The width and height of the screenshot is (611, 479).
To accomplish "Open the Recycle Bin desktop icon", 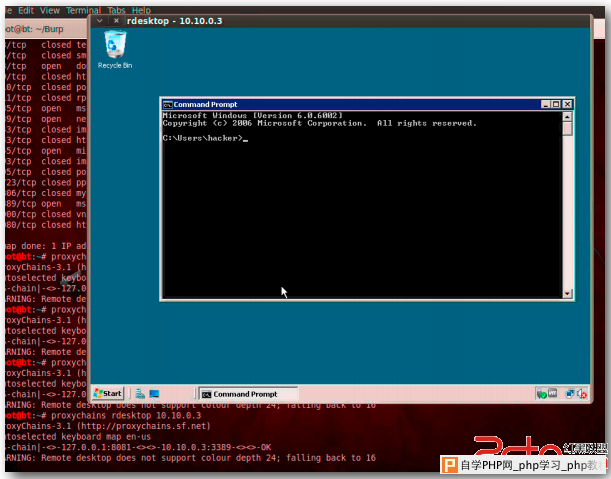I will (x=115, y=49).
